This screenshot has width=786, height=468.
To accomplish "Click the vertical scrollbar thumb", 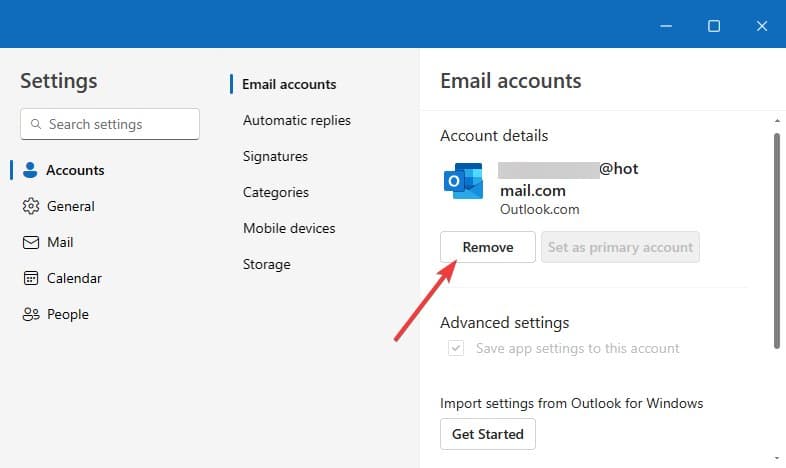I will click(776, 241).
